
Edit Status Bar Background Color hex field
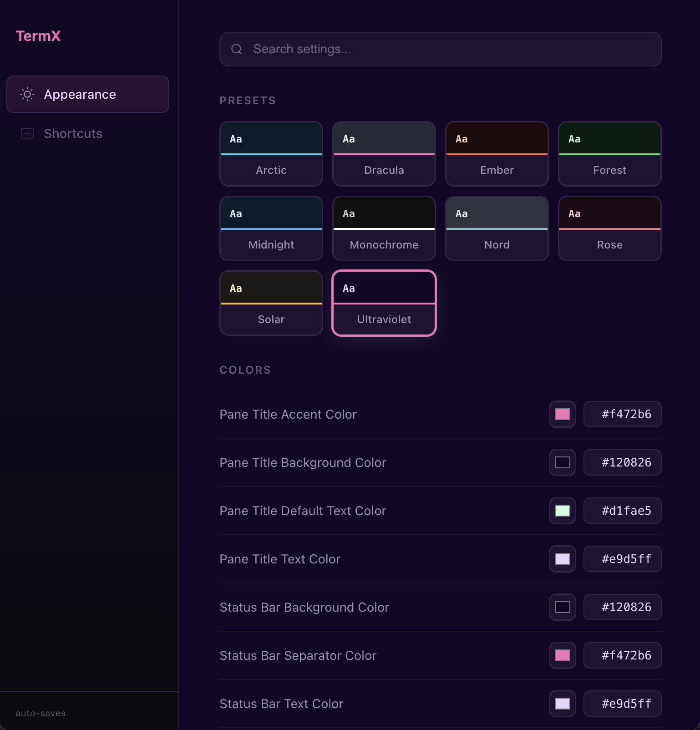623,607
